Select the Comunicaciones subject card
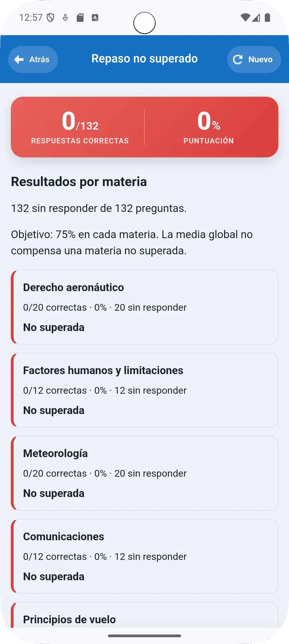 click(x=144, y=556)
